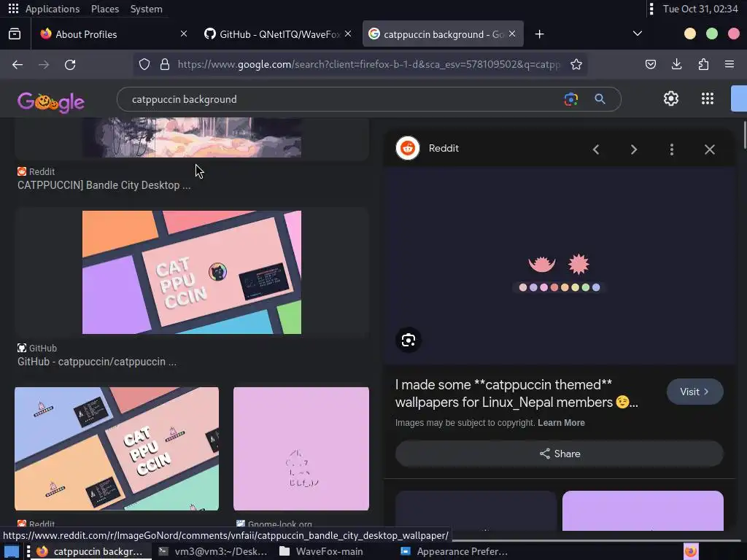
Task: Open the large dark catppuccin preview image
Action: (x=560, y=265)
